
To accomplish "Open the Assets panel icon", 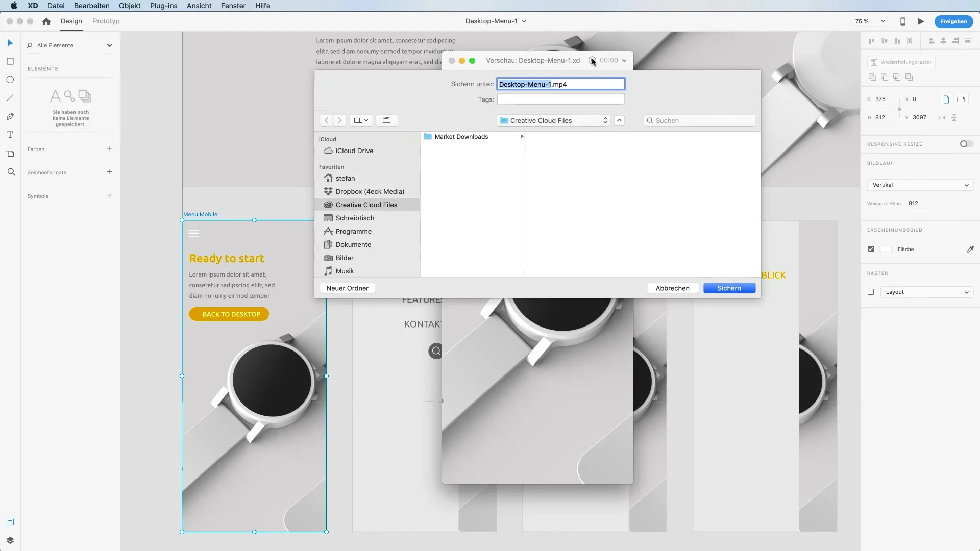I will point(10,522).
